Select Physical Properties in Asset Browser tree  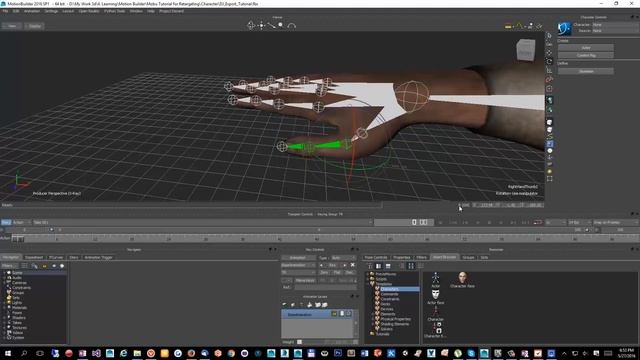(396, 319)
